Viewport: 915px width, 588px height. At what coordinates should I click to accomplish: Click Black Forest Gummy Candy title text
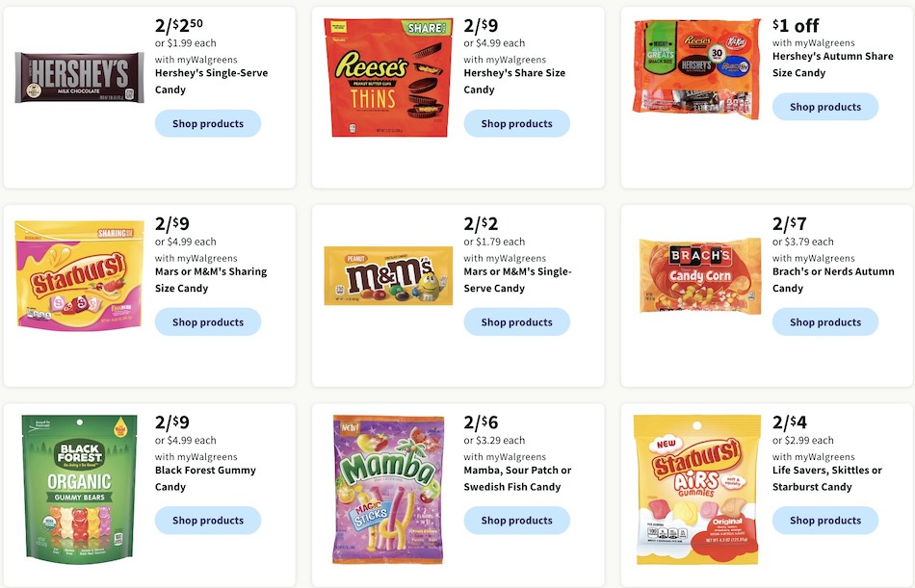pos(205,478)
